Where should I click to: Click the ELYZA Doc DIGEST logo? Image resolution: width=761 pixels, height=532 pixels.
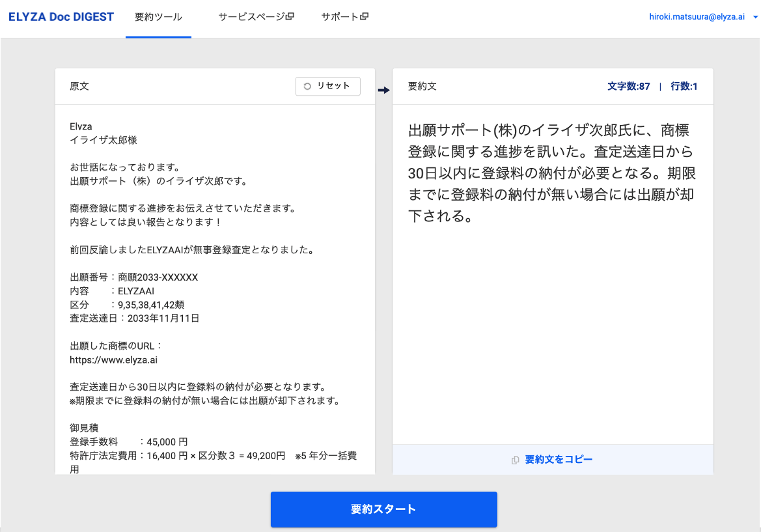pos(61,17)
